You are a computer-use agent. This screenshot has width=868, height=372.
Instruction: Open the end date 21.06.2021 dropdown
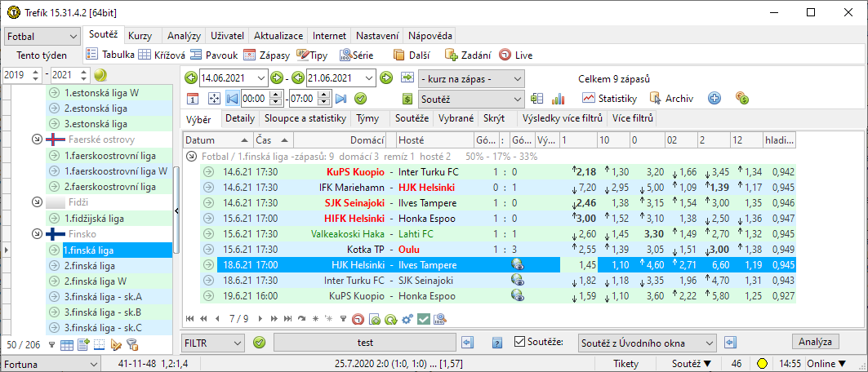click(369, 77)
